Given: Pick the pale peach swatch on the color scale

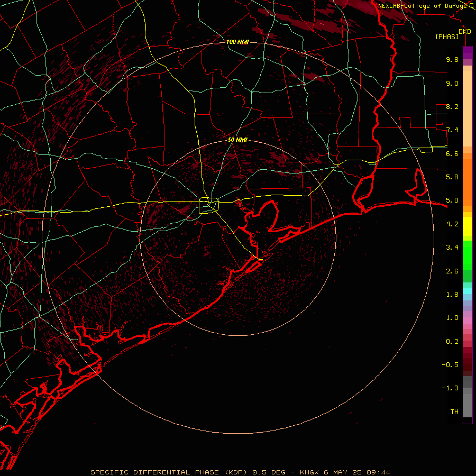Looking at the screenshot, I should pyautogui.click(x=467, y=108).
